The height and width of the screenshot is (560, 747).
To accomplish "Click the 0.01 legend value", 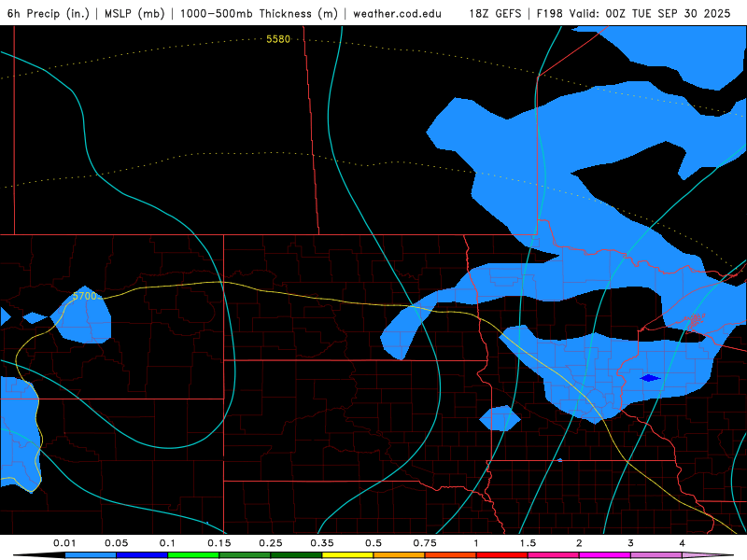I will (x=64, y=543).
